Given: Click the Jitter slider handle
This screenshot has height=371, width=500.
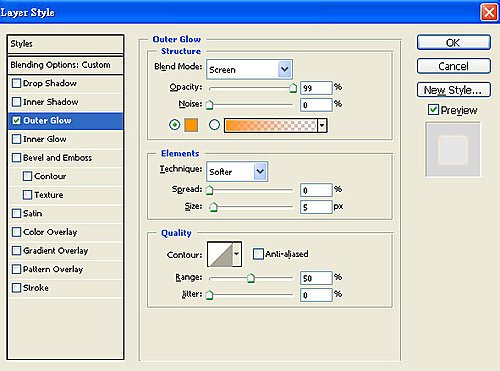Looking at the screenshot, I should [209, 295].
